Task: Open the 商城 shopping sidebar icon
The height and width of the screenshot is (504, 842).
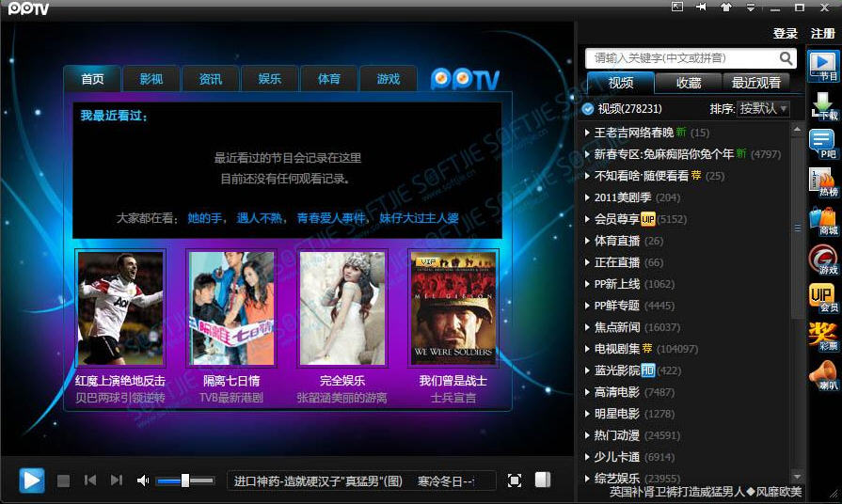Action: pos(823,222)
